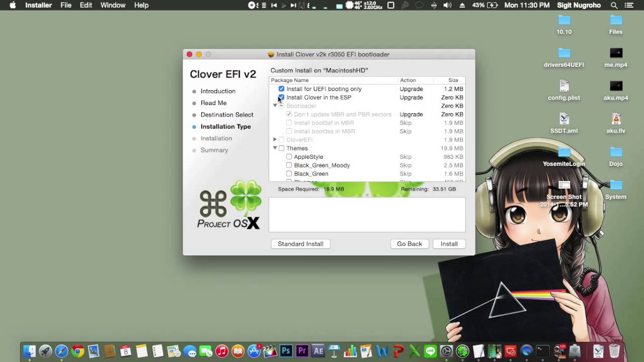Click the volume icon in menu bar
Image resolution: width=644 pixels, height=362 pixels.
[447, 5]
